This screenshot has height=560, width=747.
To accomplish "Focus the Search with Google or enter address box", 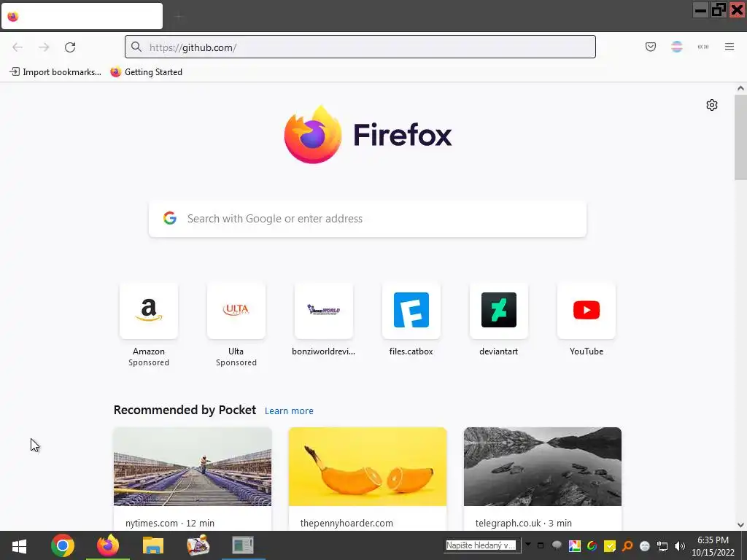I will coord(368,219).
